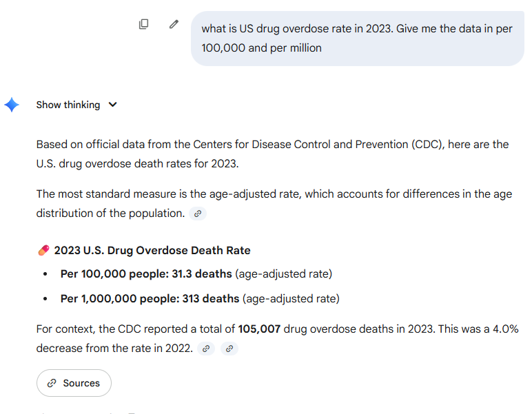Open first source chip after "2022."

[205, 349]
